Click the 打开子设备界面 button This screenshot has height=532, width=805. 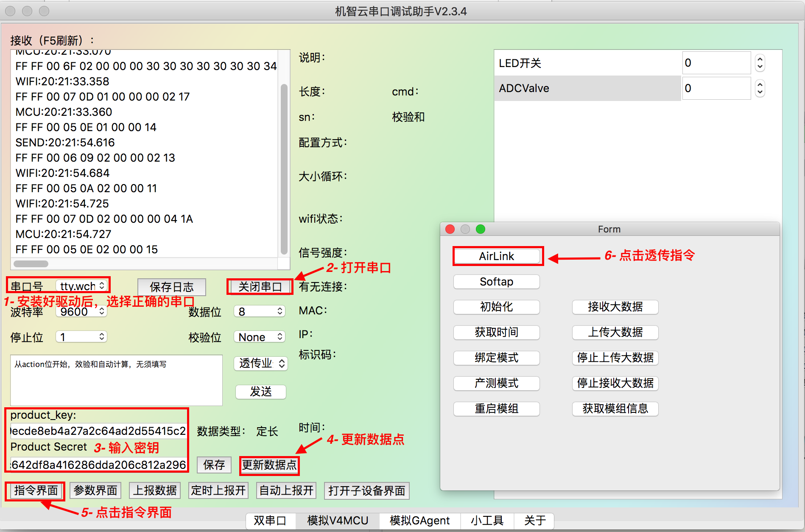click(366, 490)
